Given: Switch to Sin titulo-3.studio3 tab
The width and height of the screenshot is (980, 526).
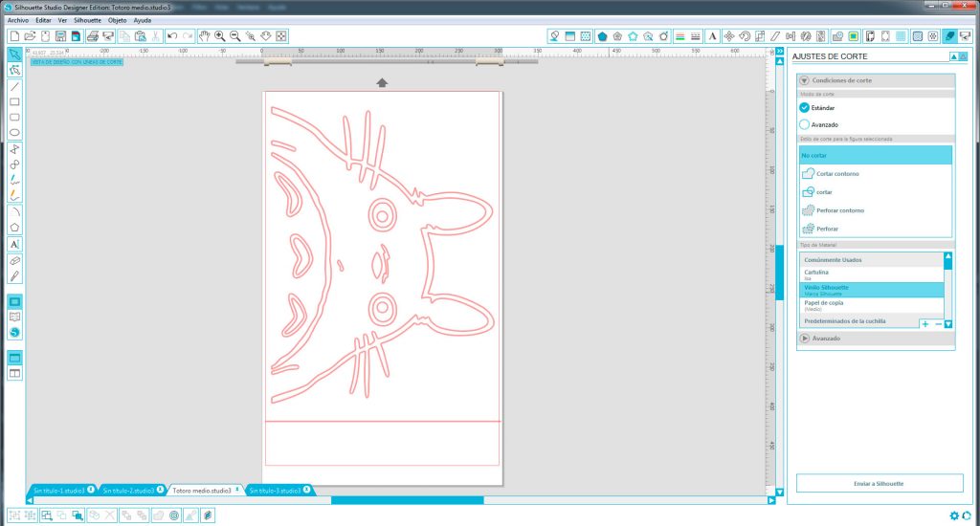Looking at the screenshot, I should pyautogui.click(x=275, y=491).
